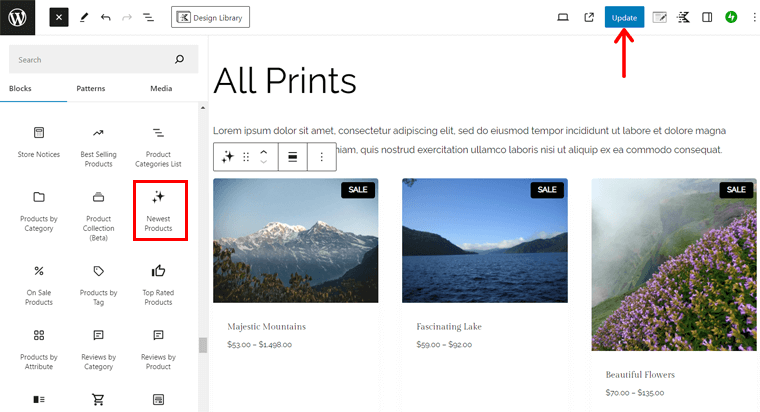Switch to the Media tab

pyautogui.click(x=161, y=88)
